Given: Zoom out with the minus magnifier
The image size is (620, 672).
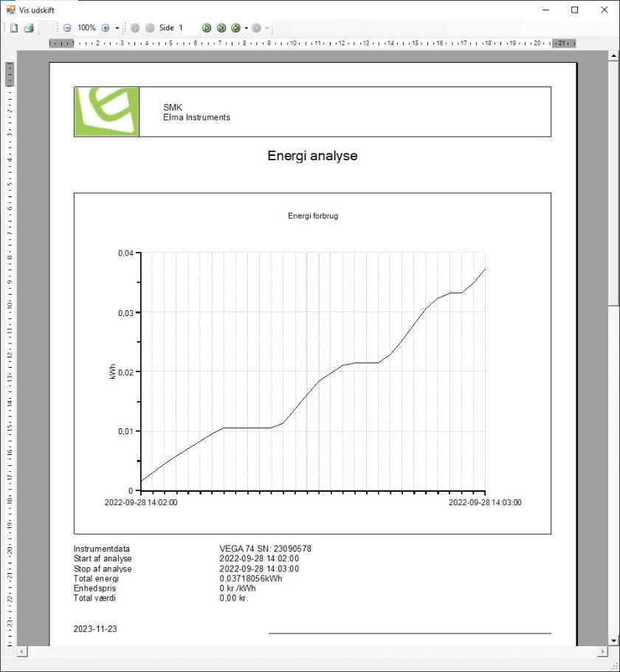Looking at the screenshot, I should [67, 28].
